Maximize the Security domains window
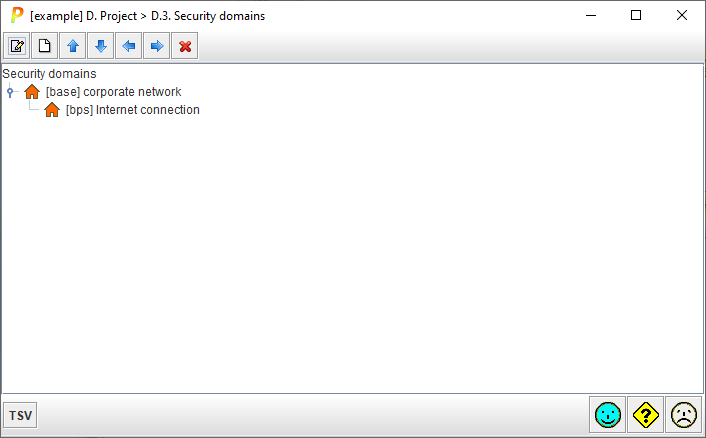Viewport: 706px width, 438px height. pos(636,16)
